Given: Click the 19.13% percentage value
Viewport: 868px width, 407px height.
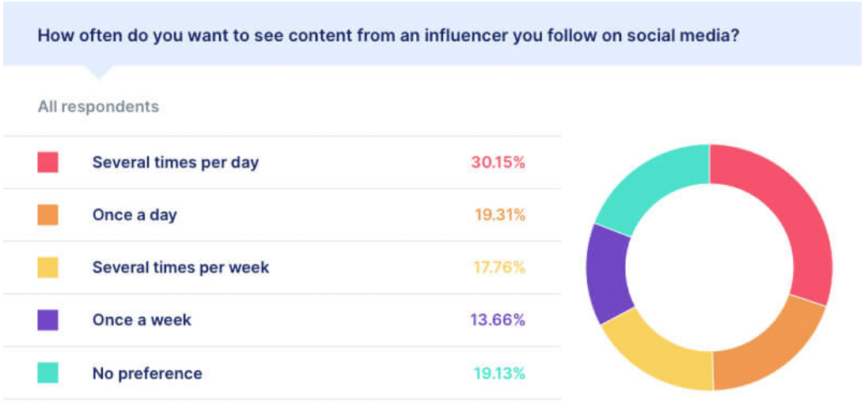Looking at the screenshot, I should click(x=499, y=373).
